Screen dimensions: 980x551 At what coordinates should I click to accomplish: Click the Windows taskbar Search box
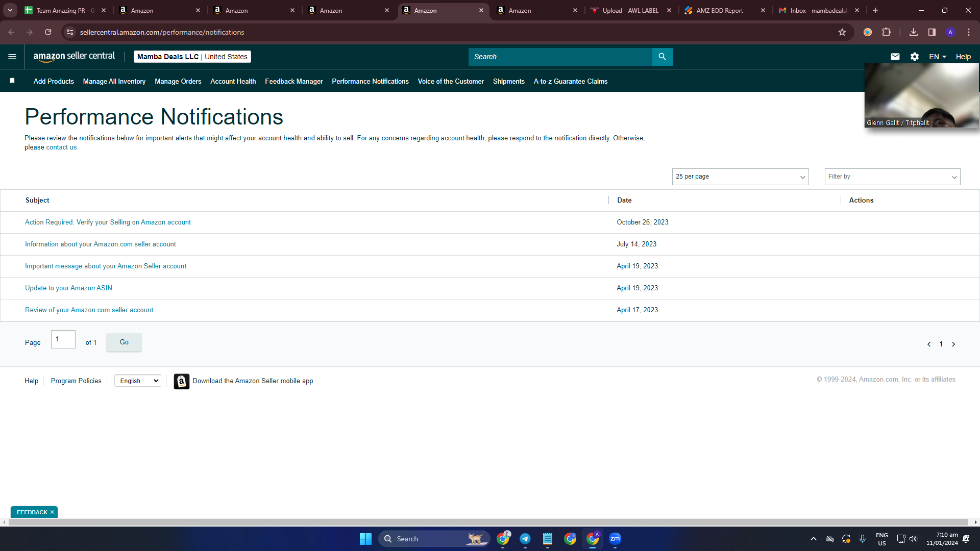coord(434,539)
